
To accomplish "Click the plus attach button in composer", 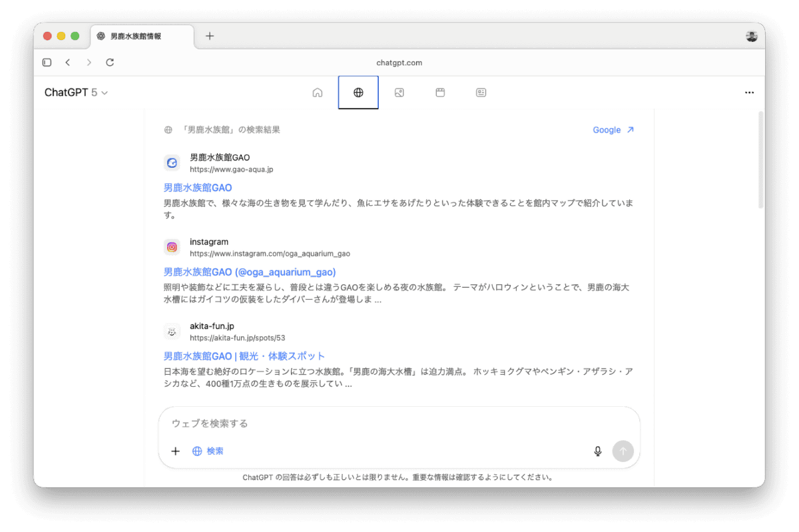I will 176,451.
